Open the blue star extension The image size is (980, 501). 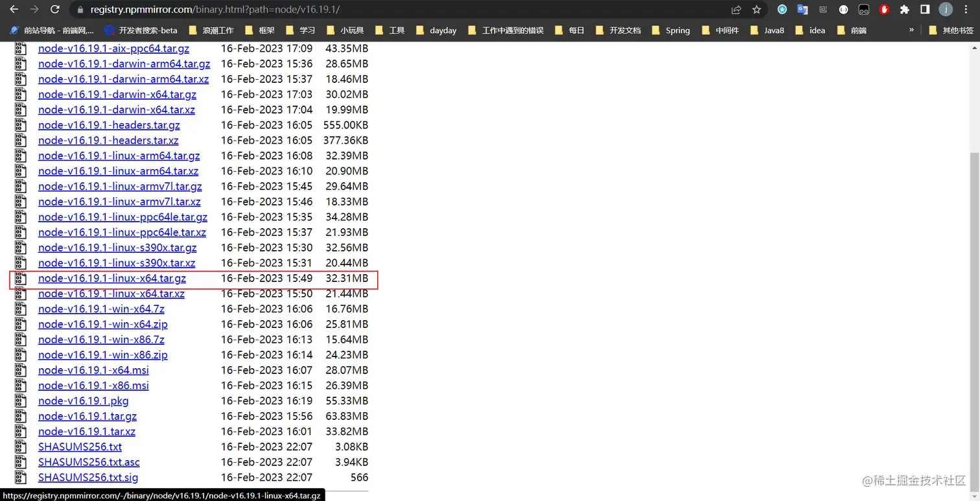(x=782, y=10)
